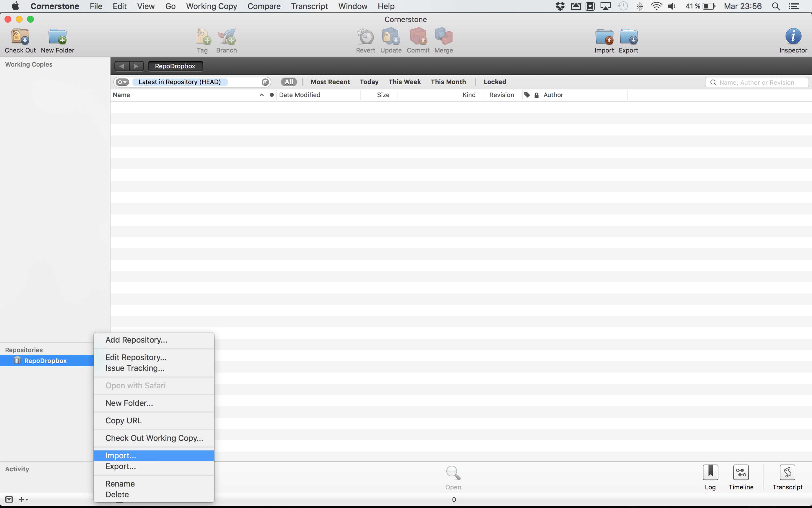The width and height of the screenshot is (812, 508).
Task: Focus the Name, Author or Revision search field
Action: (x=757, y=82)
